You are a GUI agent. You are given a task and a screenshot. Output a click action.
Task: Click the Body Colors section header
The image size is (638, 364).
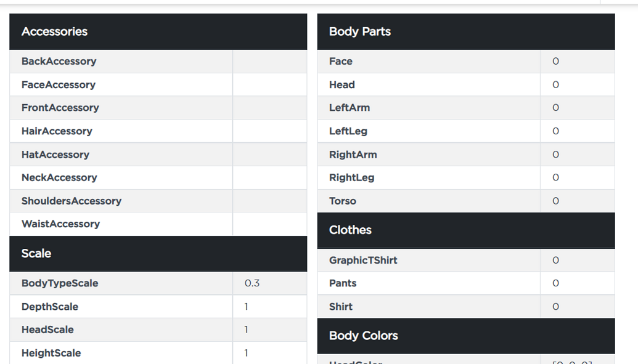466,336
